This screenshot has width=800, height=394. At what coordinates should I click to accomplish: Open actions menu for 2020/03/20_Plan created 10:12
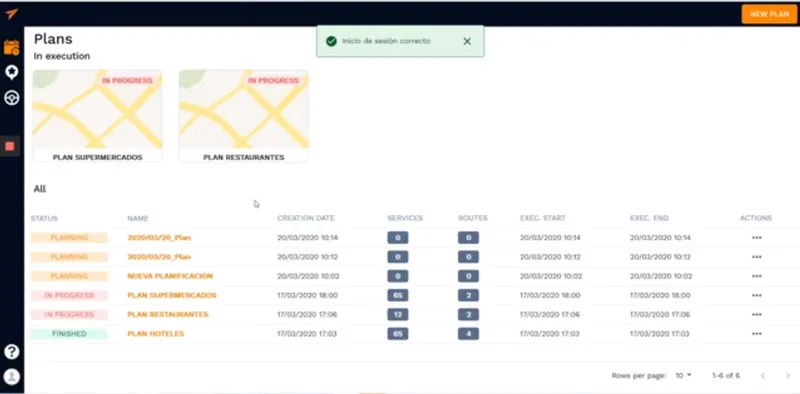tap(757, 257)
